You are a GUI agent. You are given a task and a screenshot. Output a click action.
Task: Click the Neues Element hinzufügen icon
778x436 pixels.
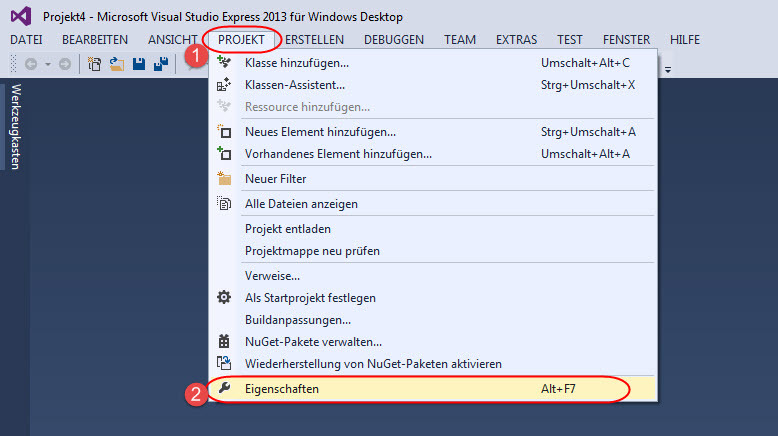point(224,131)
